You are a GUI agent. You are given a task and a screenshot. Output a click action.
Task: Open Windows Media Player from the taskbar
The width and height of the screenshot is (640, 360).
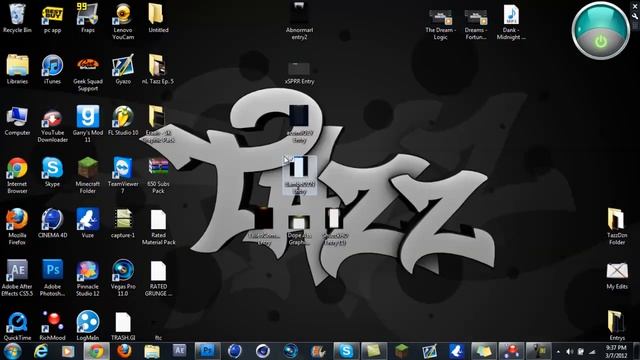point(68,351)
